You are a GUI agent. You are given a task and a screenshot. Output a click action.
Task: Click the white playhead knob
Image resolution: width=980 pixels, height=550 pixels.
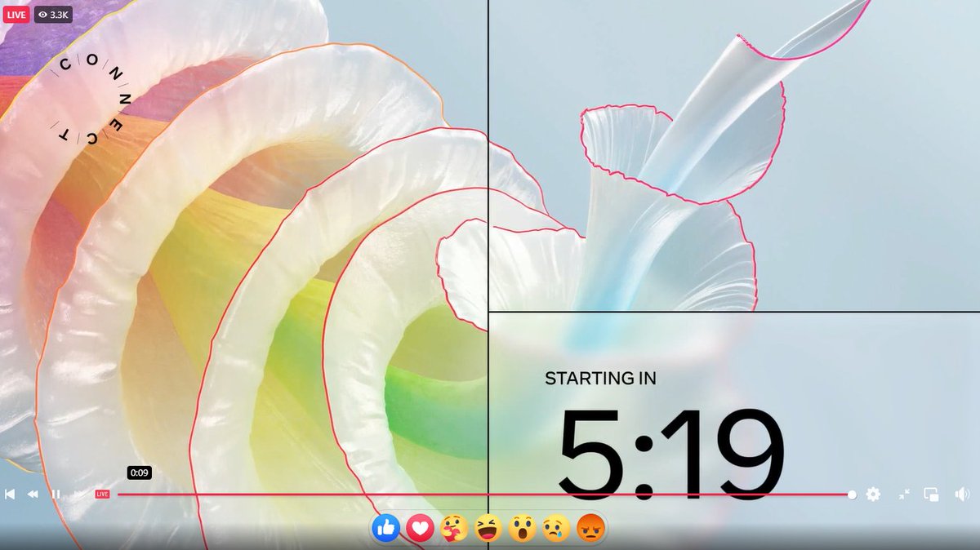[852, 494]
